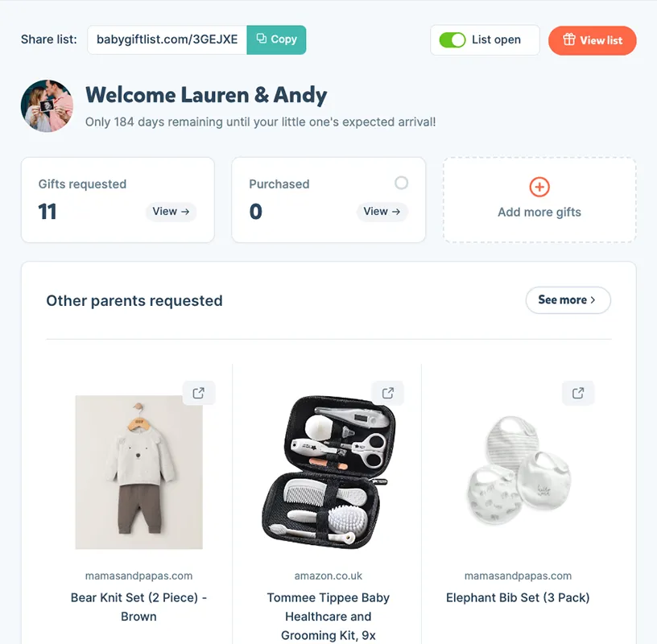The width and height of the screenshot is (657, 644).
Task: Click the circle indicator in Purchased card
Action: click(x=401, y=183)
